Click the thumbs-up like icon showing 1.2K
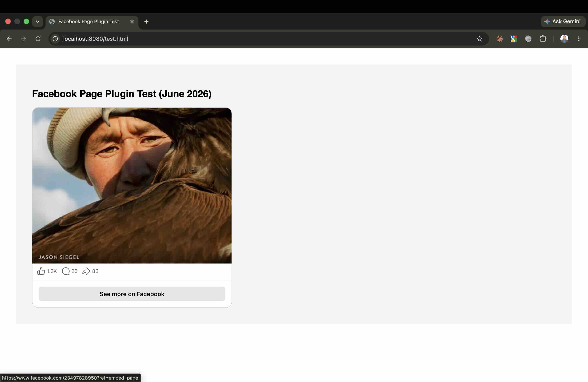The image size is (588, 382). coord(41,271)
